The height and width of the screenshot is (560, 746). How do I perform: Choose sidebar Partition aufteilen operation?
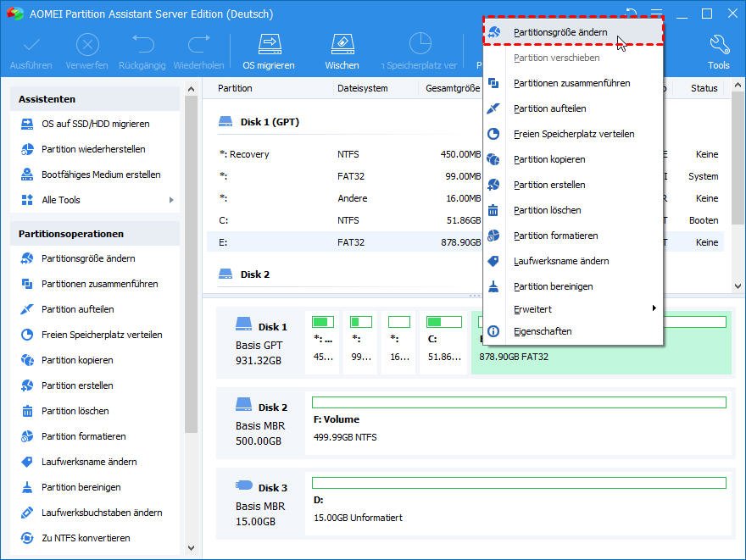pyautogui.click(x=77, y=309)
